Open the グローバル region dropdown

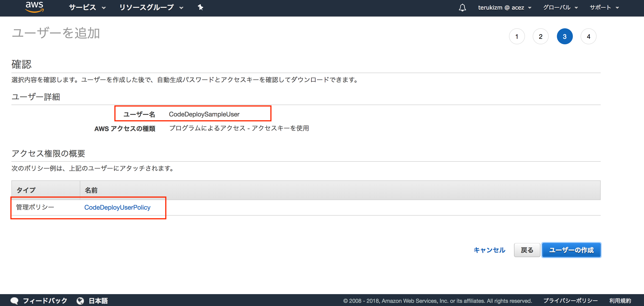click(560, 8)
